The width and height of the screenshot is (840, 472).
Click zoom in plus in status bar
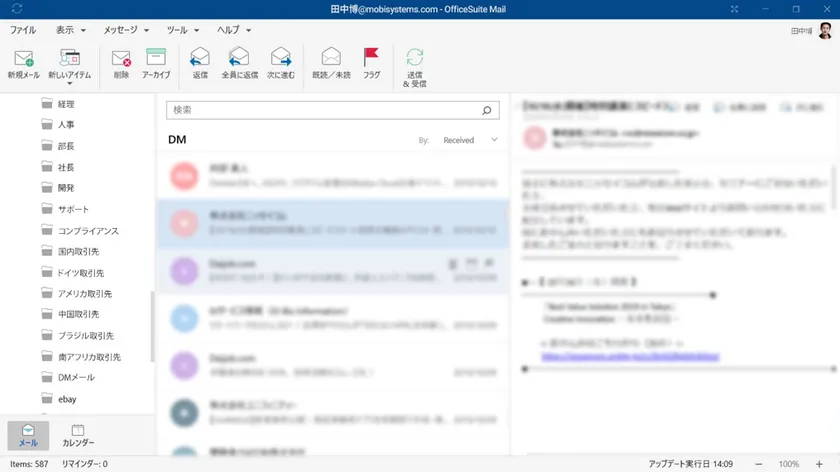821,464
